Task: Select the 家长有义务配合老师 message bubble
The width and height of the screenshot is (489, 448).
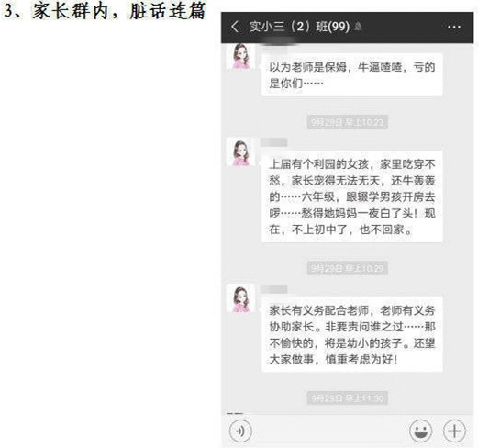Action: [x=351, y=334]
